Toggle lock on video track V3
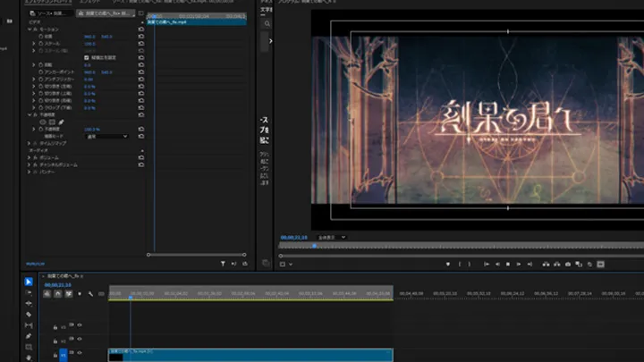The width and height of the screenshot is (644, 362). 55,327
